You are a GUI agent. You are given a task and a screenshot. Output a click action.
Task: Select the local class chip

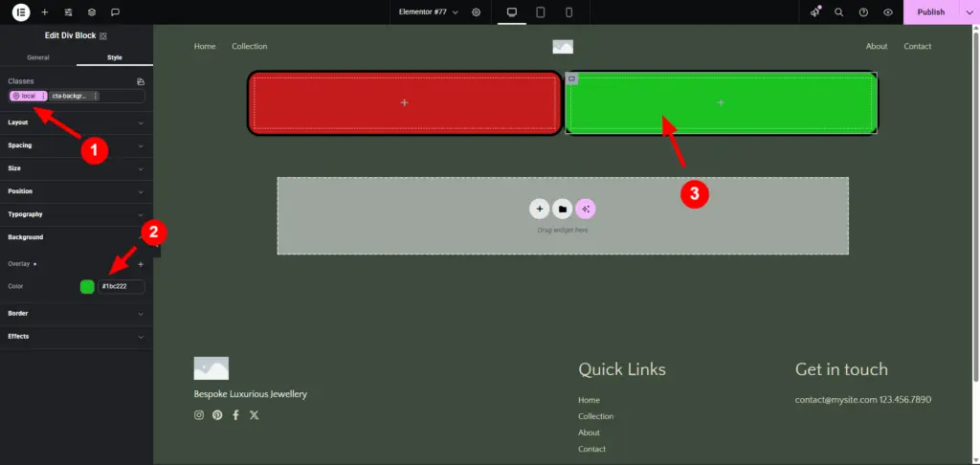pos(26,96)
